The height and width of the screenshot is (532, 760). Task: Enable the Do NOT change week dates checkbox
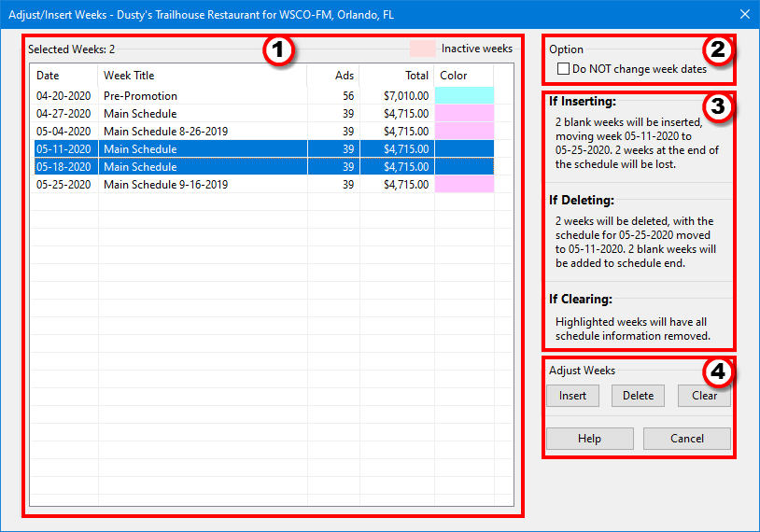564,68
